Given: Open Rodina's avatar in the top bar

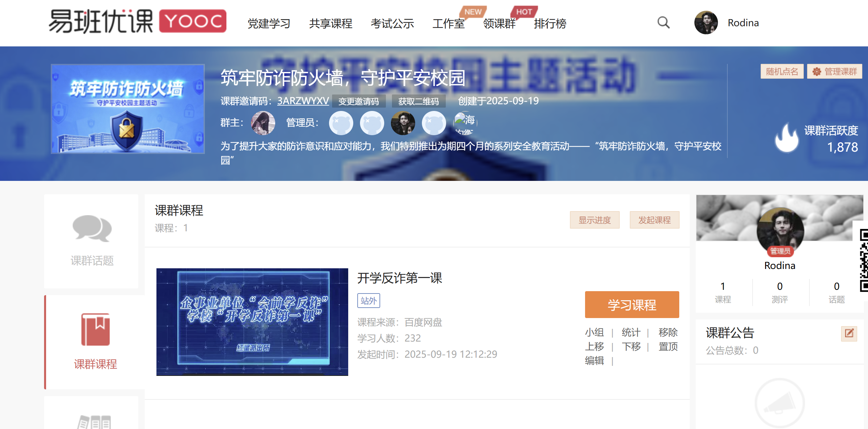Looking at the screenshot, I should (x=706, y=23).
